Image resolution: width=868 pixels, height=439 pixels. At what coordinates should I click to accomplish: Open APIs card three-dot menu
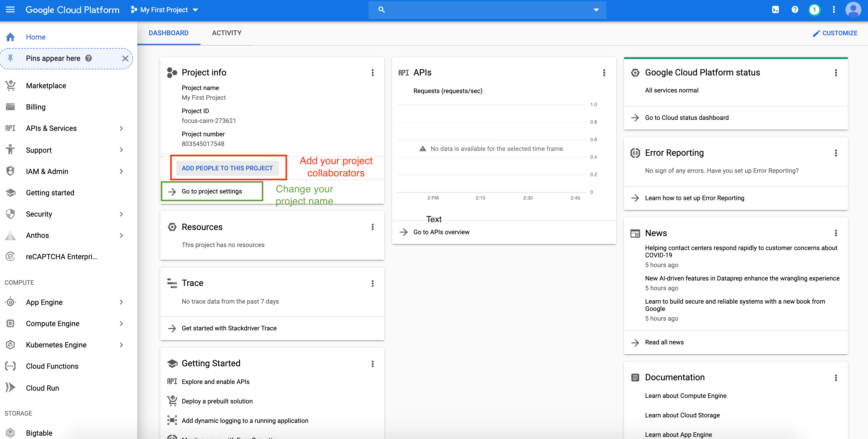pos(604,73)
